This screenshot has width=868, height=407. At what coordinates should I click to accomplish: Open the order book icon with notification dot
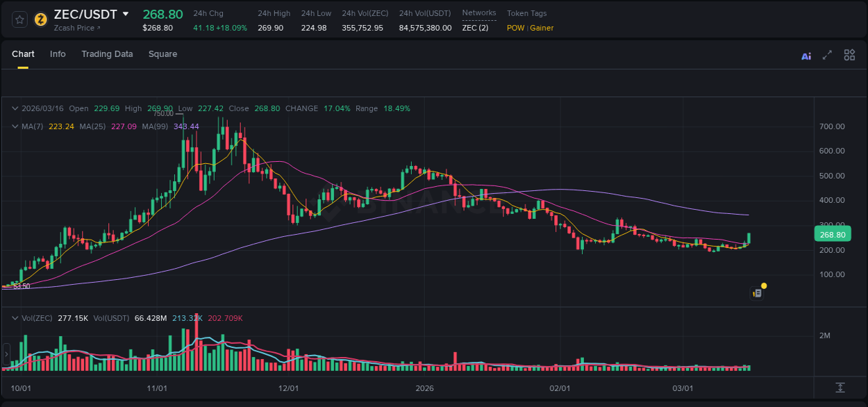[x=757, y=292]
